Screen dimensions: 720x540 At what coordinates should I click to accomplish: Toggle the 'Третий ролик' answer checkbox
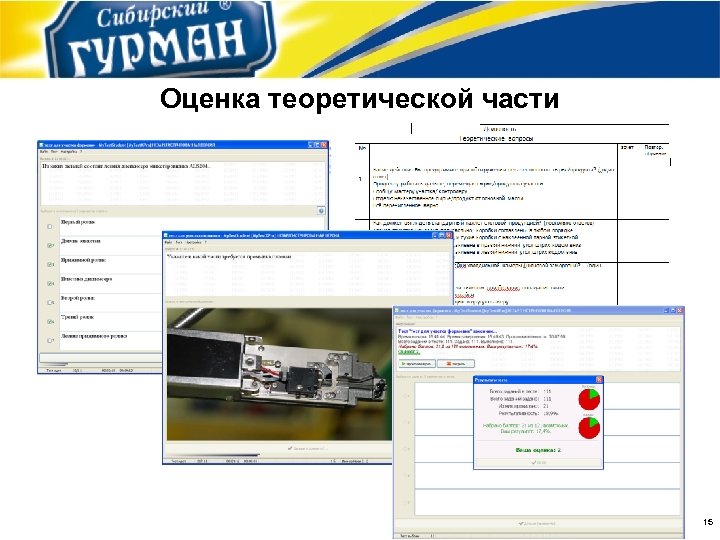coord(51,321)
